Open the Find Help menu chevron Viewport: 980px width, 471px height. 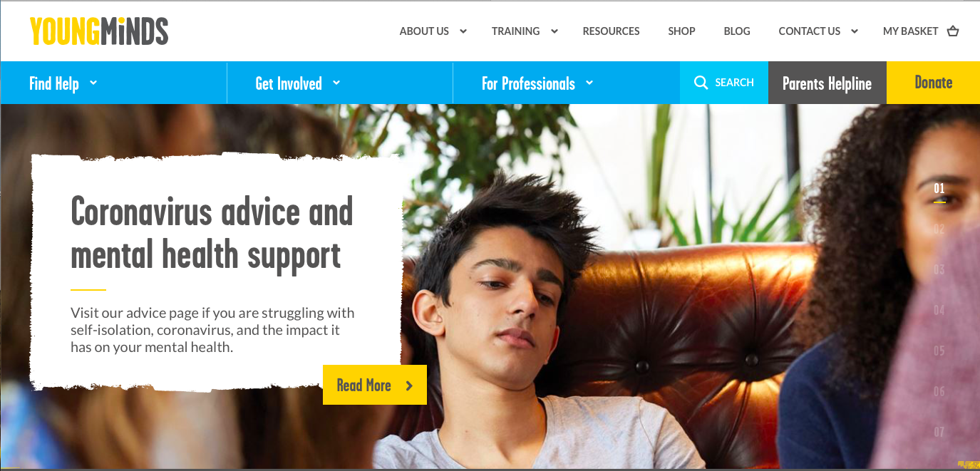93,83
